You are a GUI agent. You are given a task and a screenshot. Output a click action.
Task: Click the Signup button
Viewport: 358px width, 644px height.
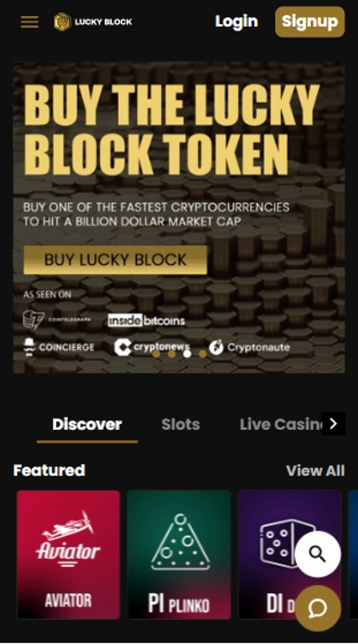click(310, 21)
